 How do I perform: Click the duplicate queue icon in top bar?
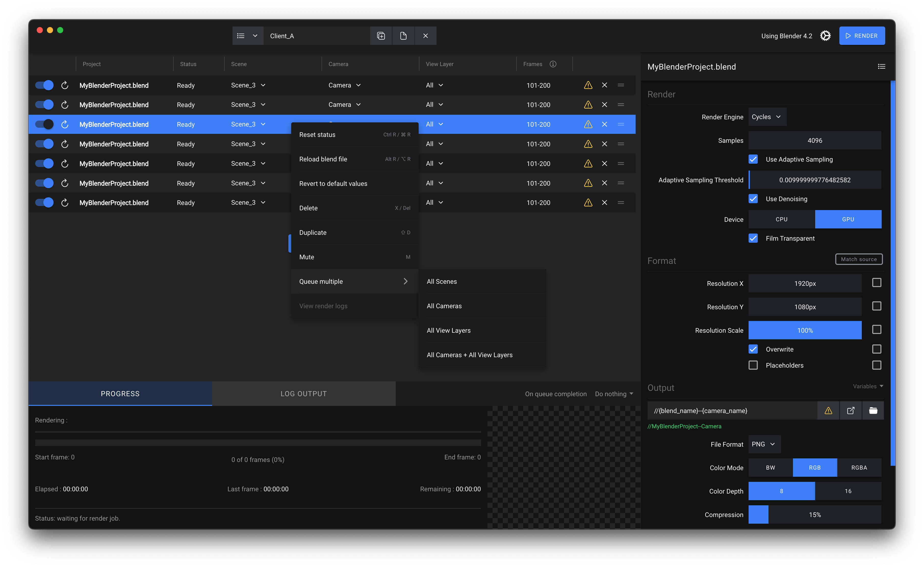click(381, 36)
